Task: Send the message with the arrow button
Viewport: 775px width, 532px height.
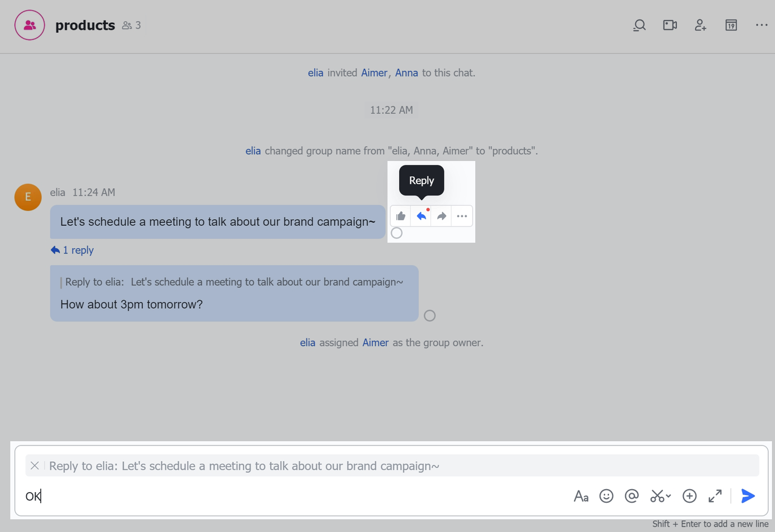Action: [x=748, y=496]
